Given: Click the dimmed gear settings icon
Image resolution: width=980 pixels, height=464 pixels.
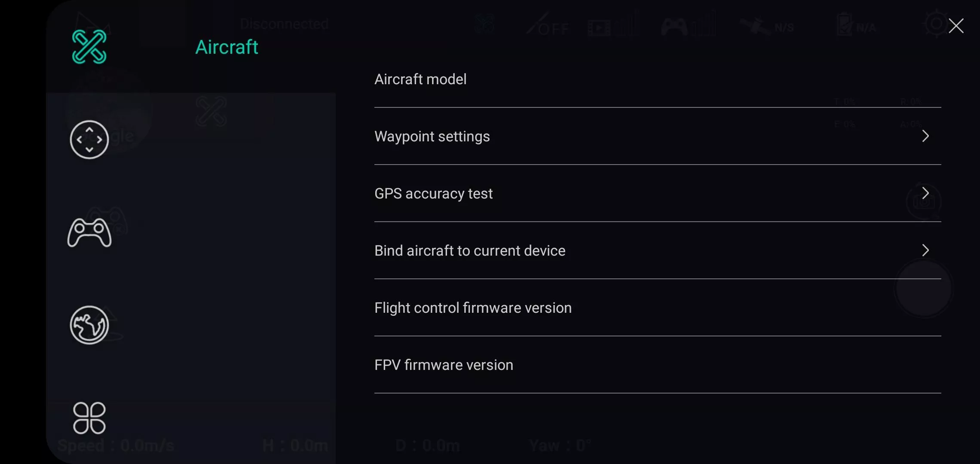Looking at the screenshot, I should [936, 24].
